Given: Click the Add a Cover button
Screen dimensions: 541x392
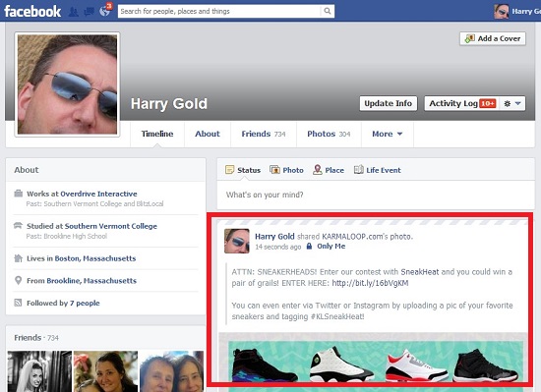Looking at the screenshot, I should (493, 38).
